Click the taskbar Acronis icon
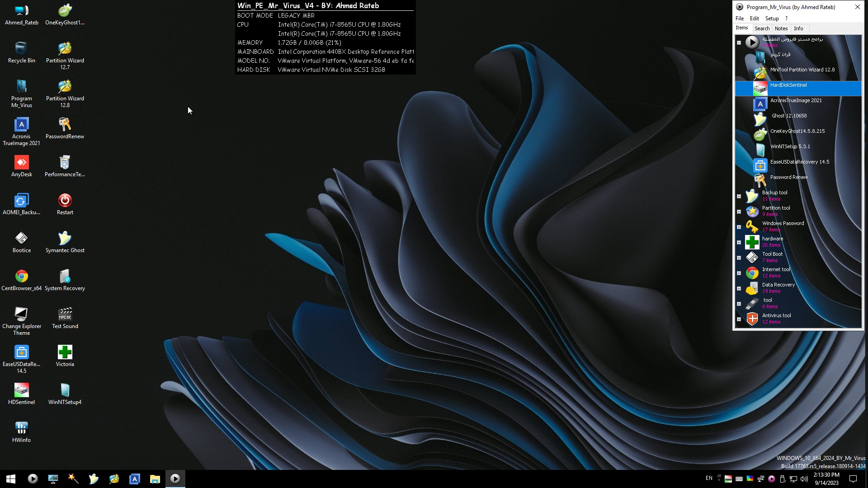Viewport: 868px width, 488px height. [134, 479]
